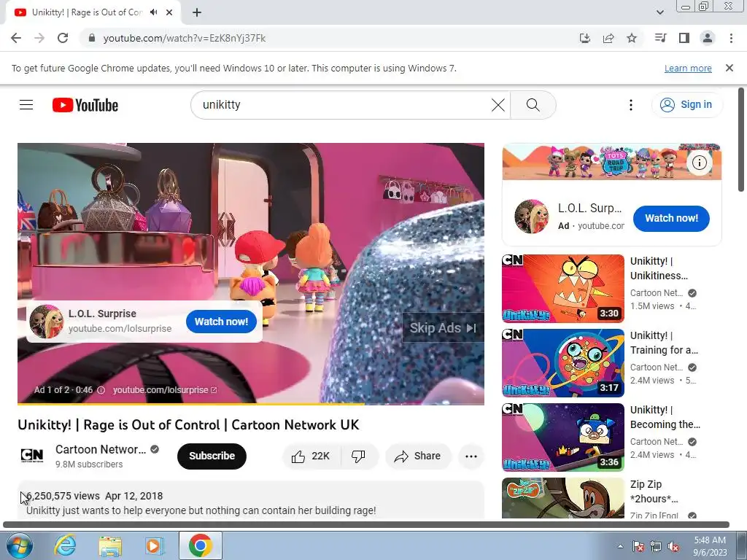The width and height of the screenshot is (747, 560).
Task: Click the search magnifier button
Action: click(x=533, y=105)
